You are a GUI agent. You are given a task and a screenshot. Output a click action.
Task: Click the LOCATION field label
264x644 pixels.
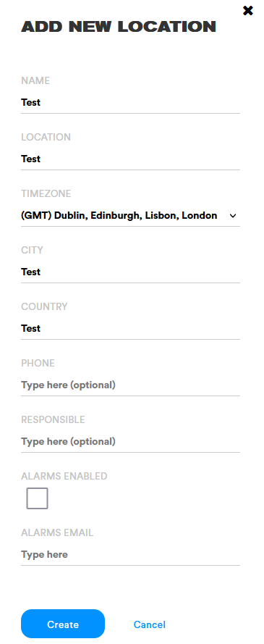(46, 137)
